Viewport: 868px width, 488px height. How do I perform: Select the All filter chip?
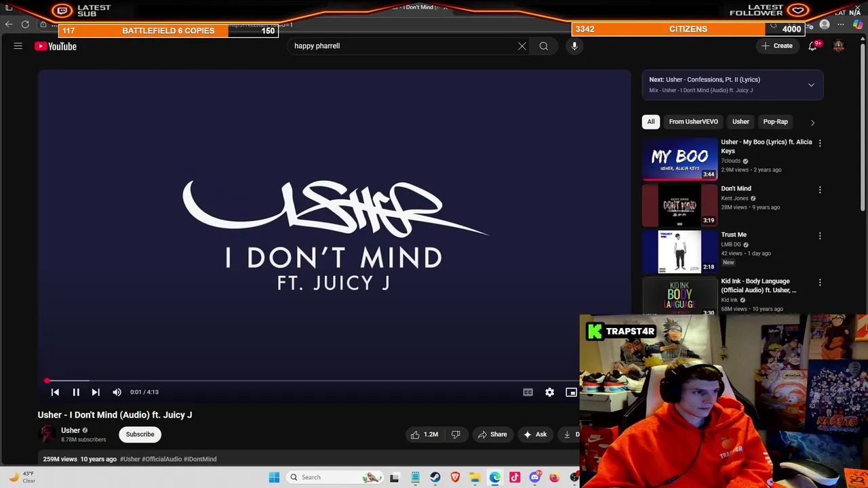[x=651, y=122]
